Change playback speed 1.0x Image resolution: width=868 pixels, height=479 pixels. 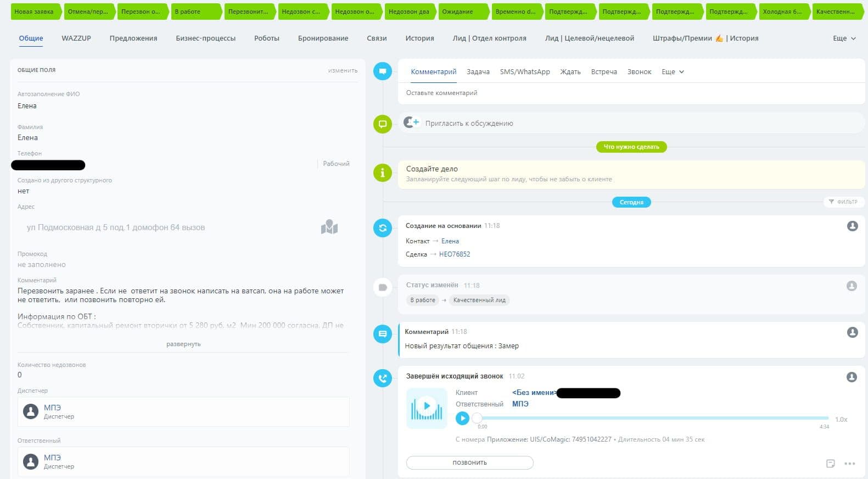click(x=841, y=419)
